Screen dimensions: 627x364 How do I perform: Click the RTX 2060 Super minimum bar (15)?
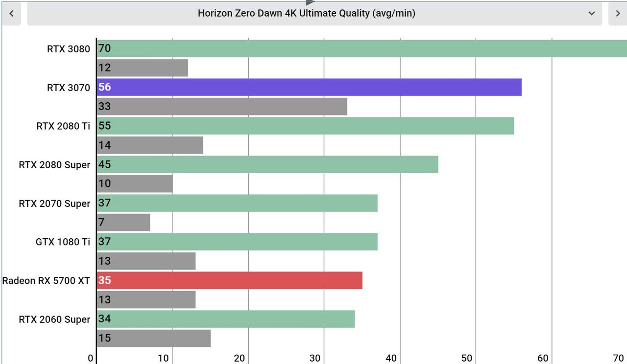click(154, 338)
